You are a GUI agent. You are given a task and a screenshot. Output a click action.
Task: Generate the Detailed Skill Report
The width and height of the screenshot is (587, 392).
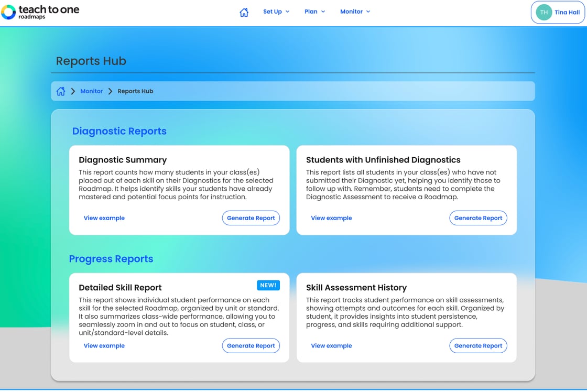[x=251, y=345]
